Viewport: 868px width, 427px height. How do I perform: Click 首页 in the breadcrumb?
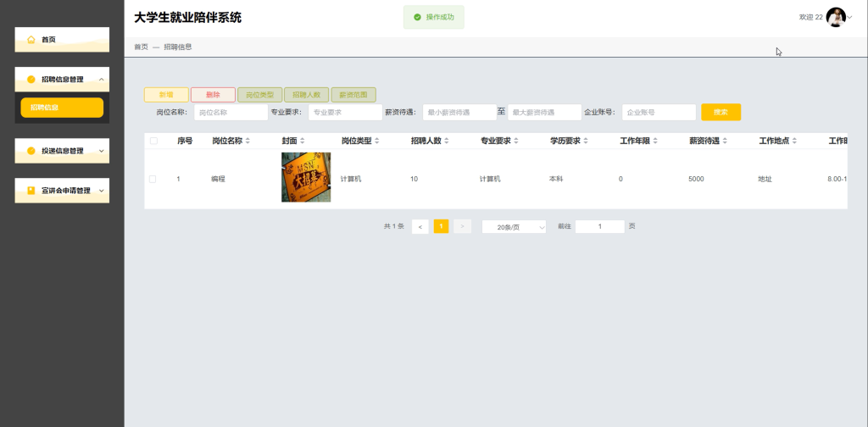click(142, 47)
